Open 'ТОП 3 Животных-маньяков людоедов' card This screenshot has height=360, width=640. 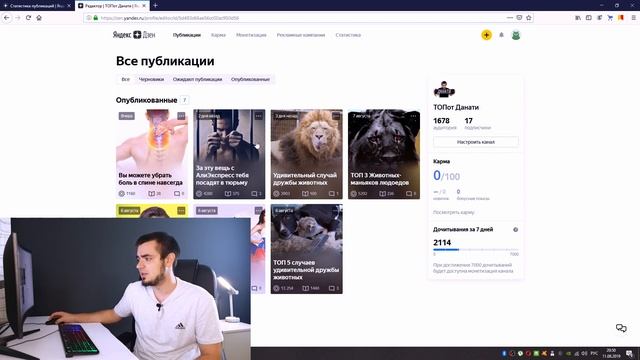pyautogui.click(x=384, y=154)
